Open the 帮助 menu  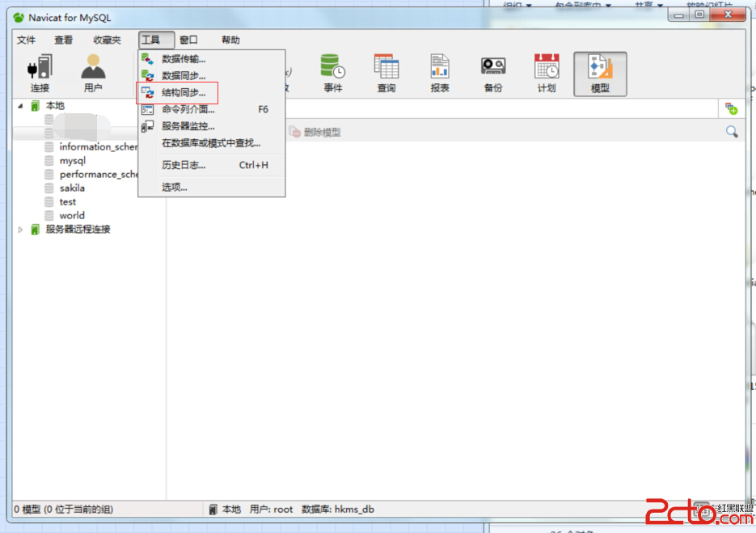(230, 40)
